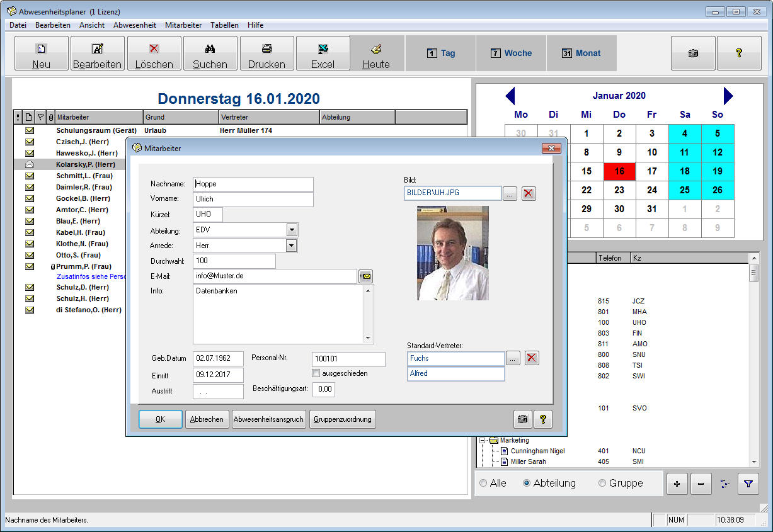Open the Abteilung dropdown showing EDV
The width and height of the screenshot is (773, 532).
tap(292, 230)
